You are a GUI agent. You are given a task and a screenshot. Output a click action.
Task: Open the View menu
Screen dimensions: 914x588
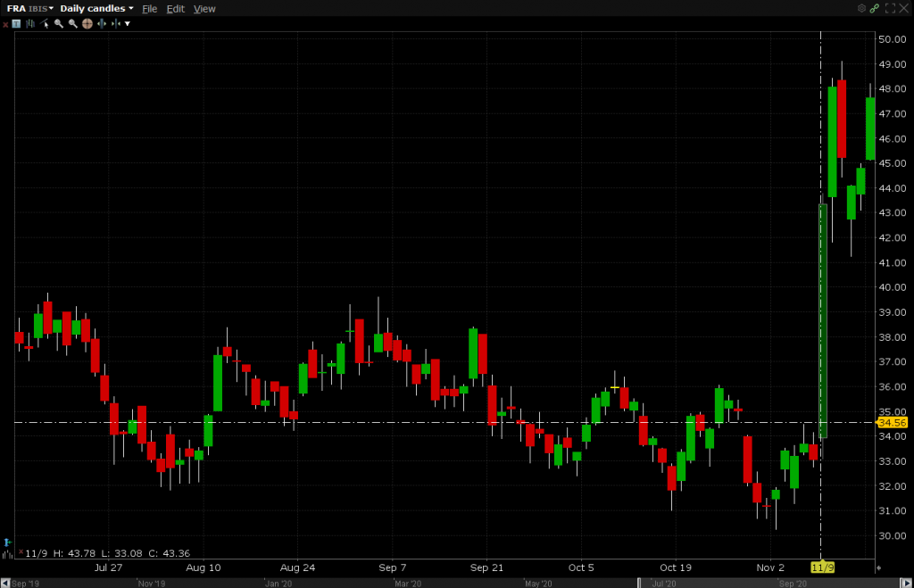(x=204, y=8)
